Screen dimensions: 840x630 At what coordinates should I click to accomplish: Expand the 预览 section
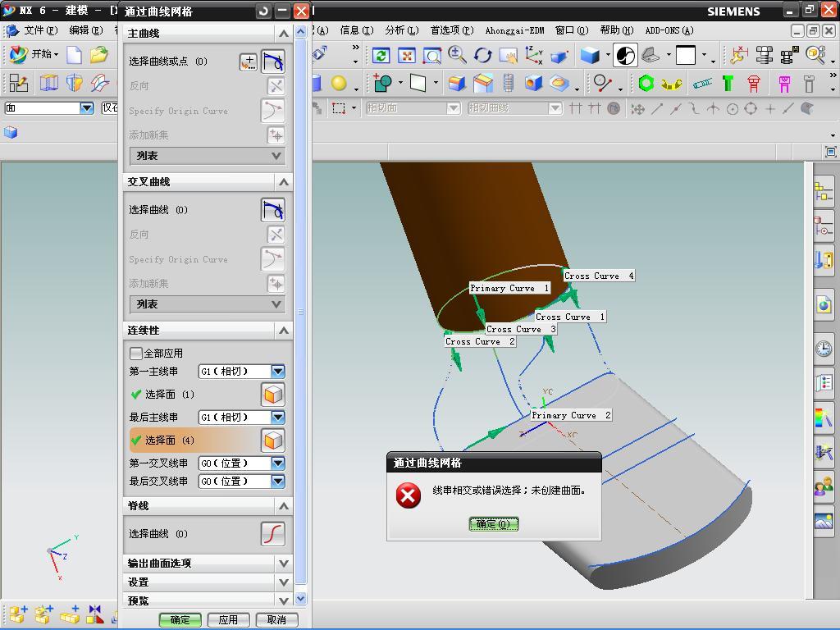pyautogui.click(x=283, y=600)
